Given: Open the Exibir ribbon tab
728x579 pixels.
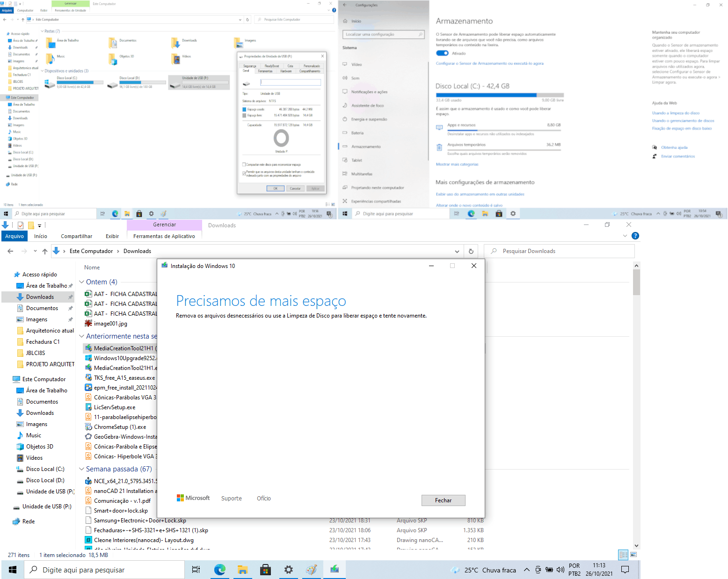Looking at the screenshot, I should click(112, 236).
